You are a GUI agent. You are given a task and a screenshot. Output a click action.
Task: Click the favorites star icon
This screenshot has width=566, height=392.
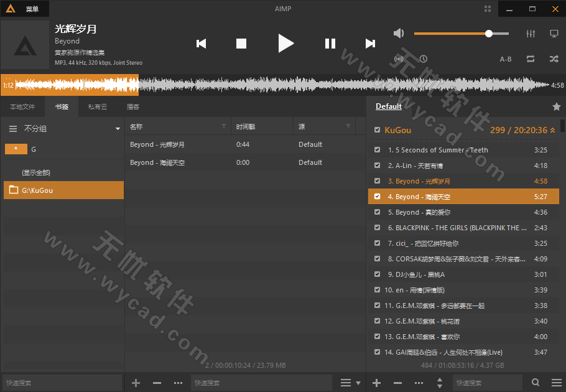point(557,106)
